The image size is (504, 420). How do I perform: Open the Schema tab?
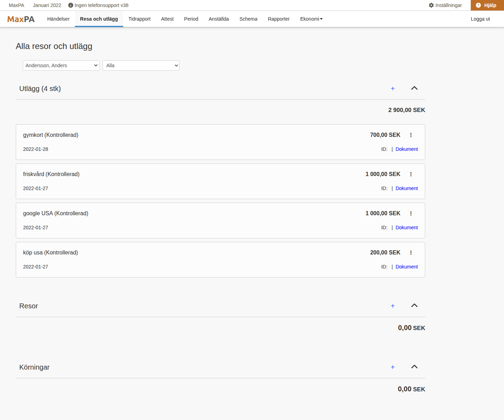248,19
